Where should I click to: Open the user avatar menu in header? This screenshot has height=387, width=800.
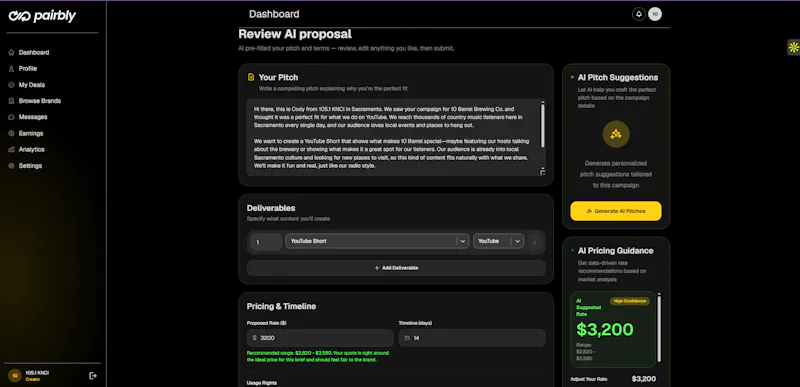coord(655,14)
